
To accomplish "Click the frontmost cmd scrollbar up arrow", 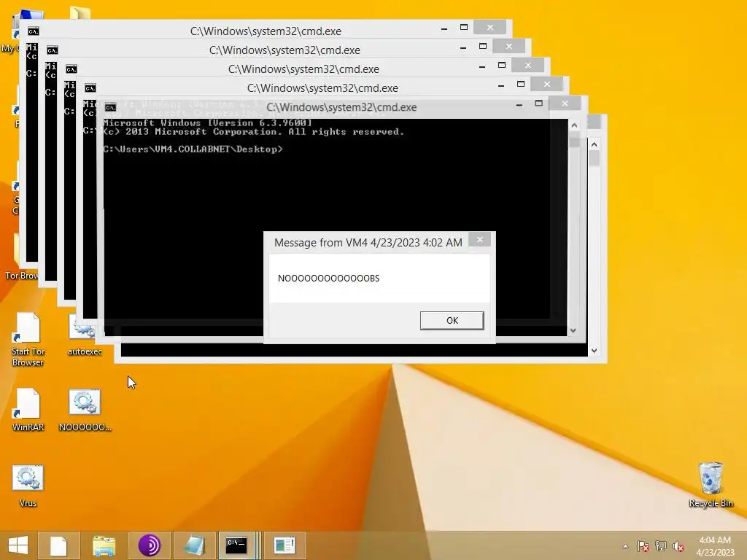I will coord(574,125).
